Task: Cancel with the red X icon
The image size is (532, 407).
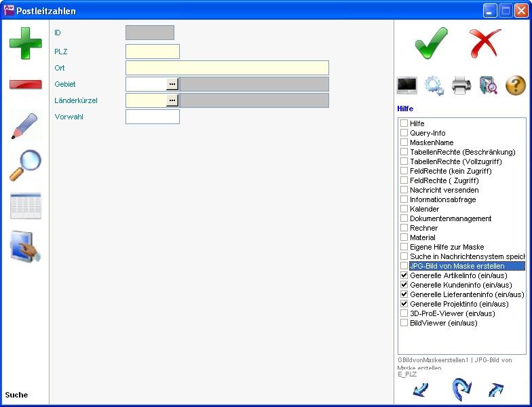Action: [485, 43]
